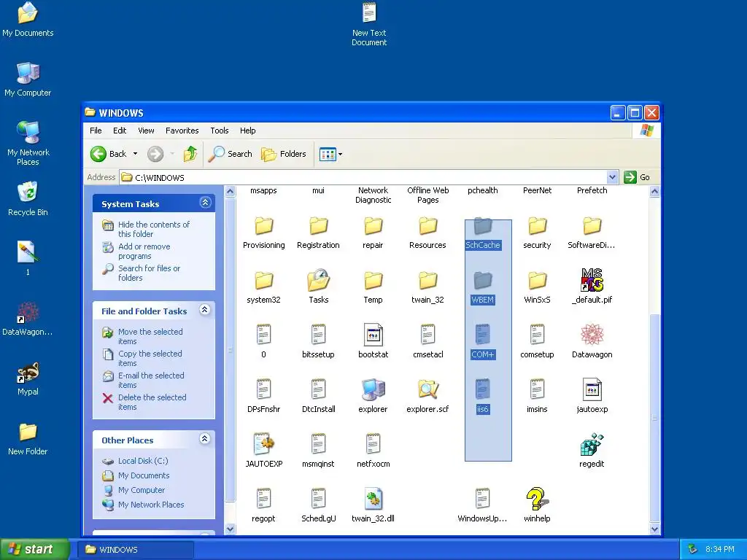Viewport: 747px width, 560px height.
Task: Open the Tools menu
Action: tap(219, 131)
